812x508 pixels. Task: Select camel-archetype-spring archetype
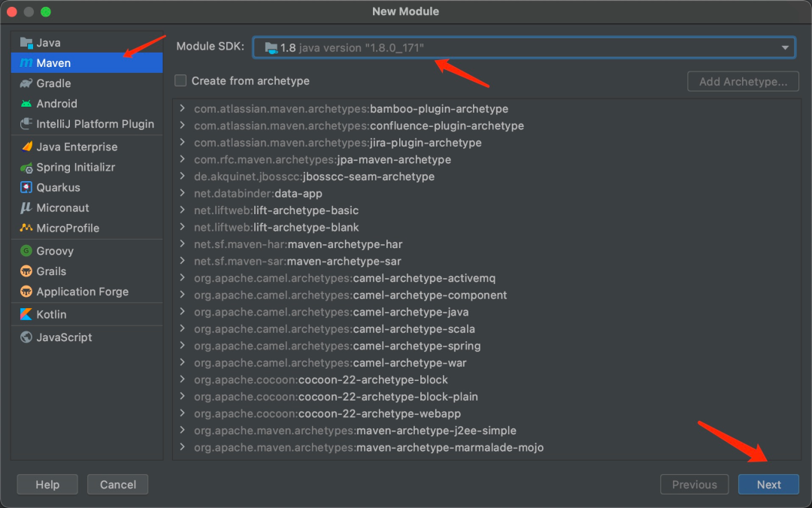(337, 346)
